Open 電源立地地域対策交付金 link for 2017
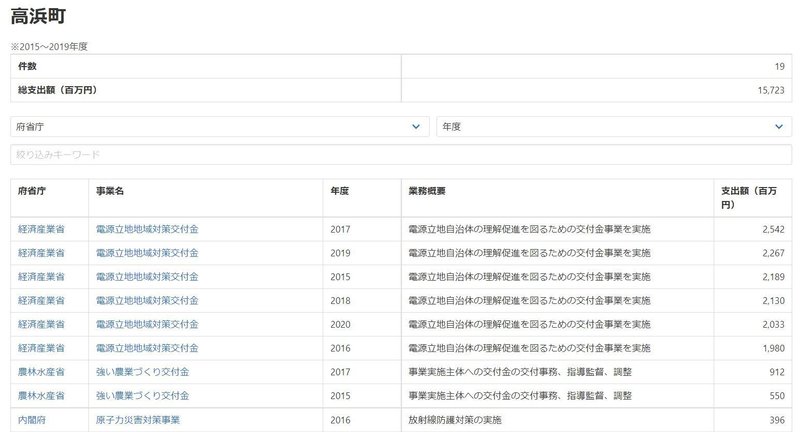Viewport: 800px width, 432px height. click(147, 229)
